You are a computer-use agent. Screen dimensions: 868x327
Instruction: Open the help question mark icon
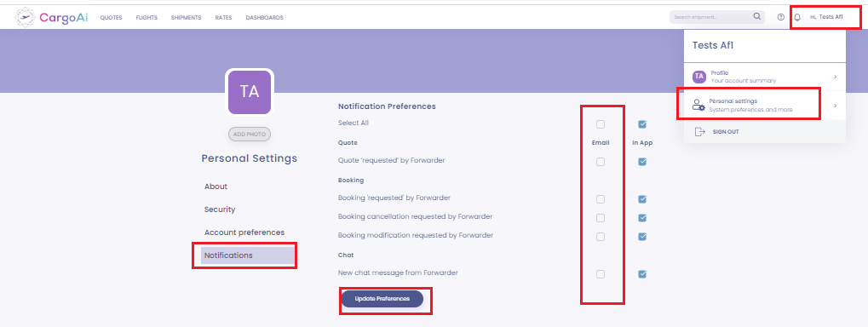pos(781,17)
